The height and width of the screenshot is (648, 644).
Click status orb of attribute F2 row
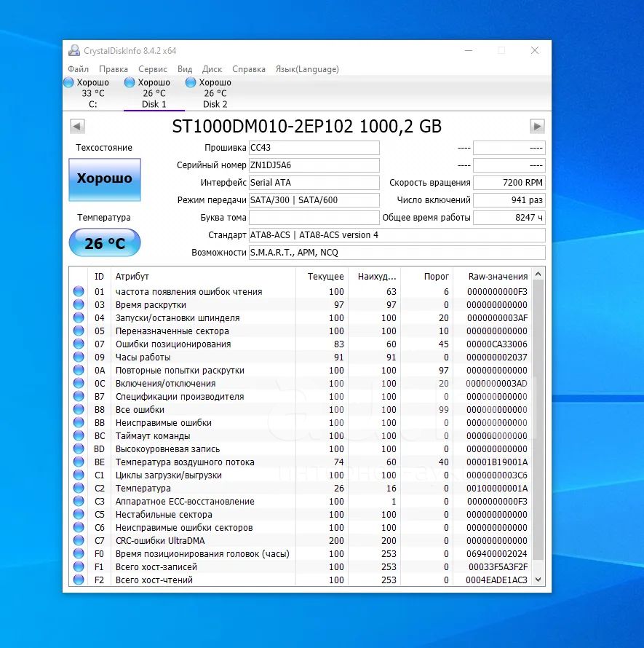tap(79, 580)
